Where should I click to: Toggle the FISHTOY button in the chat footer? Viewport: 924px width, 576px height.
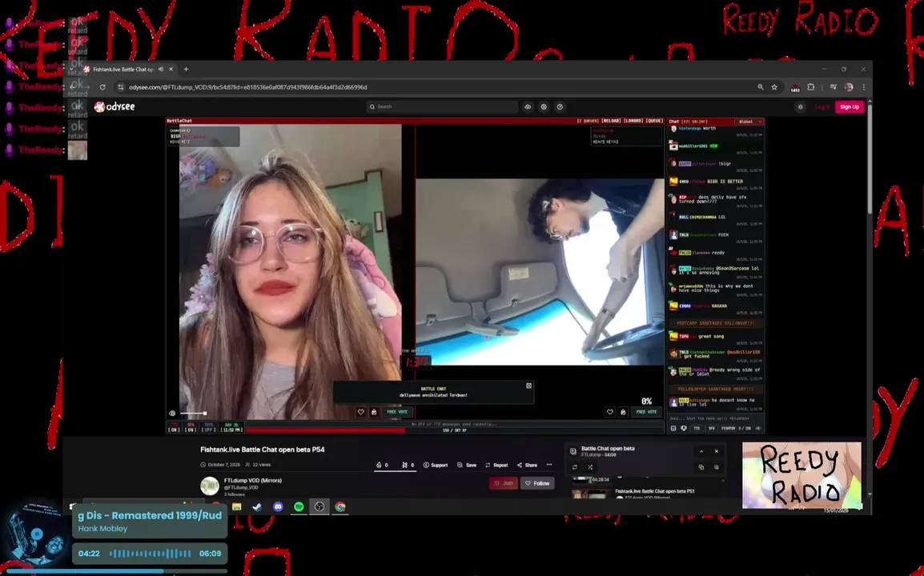click(x=729, y=429)
